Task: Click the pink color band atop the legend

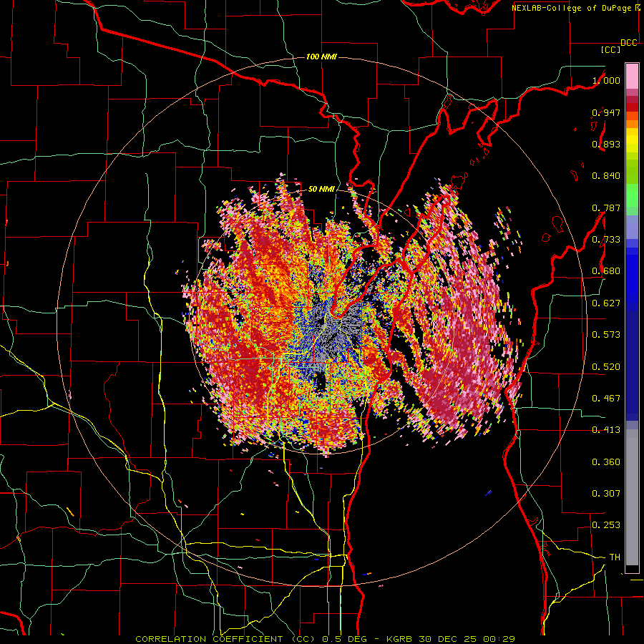Action: point(632,76)
